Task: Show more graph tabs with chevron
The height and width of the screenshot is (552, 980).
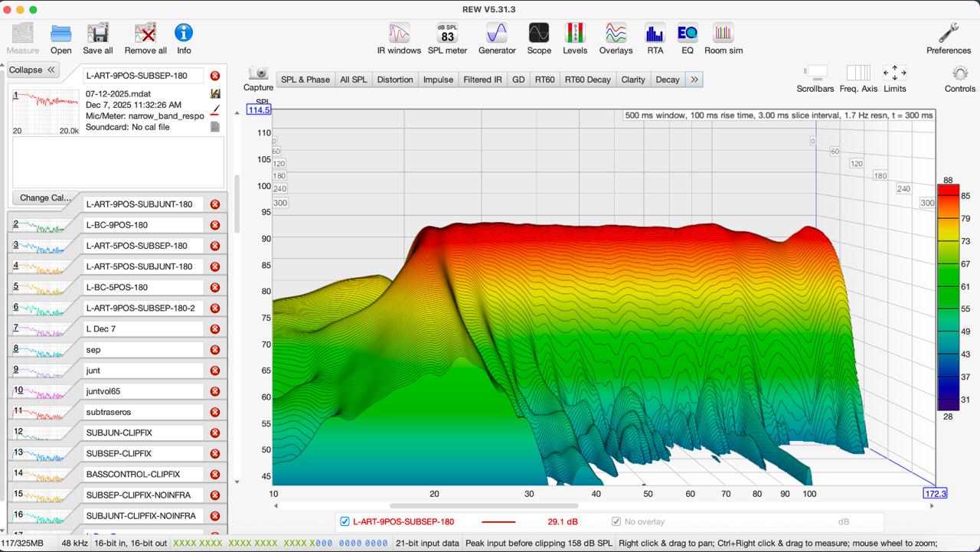Action: [x=694, y=80]
